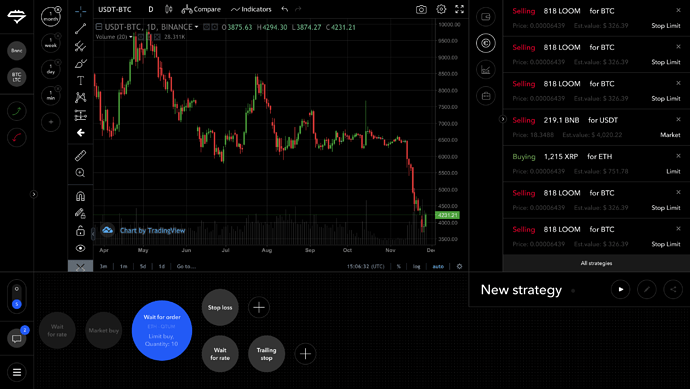Select the 1 month timeframe circle
Viewport: 690px width, 389px height.
pyautogui.click(x=51, y=17)
